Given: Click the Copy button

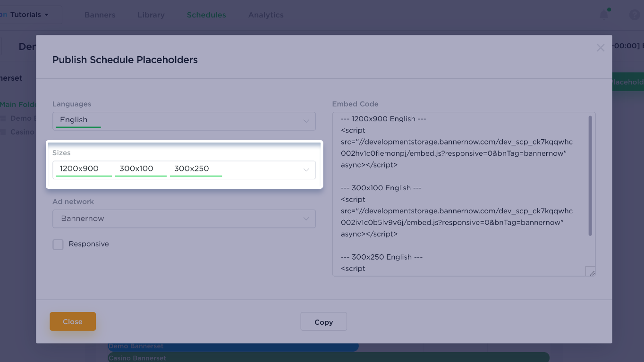Looking at the screenshot, I should [x=324, y=322].
